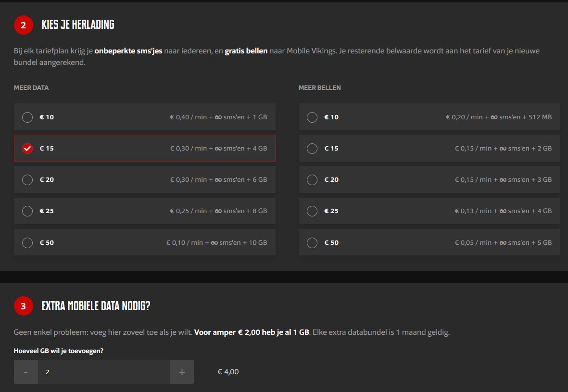Click the €4,00 extra data price
568x392 pixels.
(228, 372)
